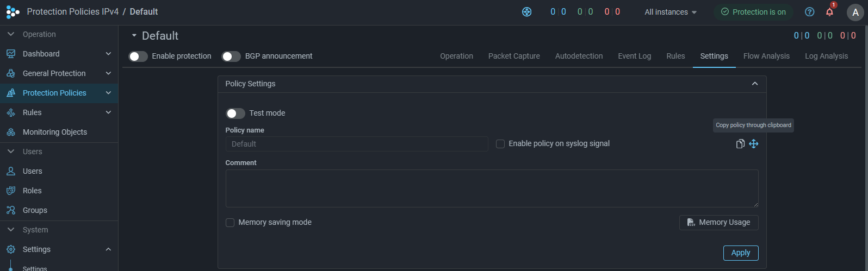Click the Memory Usage button
Viewport: 868px width, 271px height.
point(718,223)
